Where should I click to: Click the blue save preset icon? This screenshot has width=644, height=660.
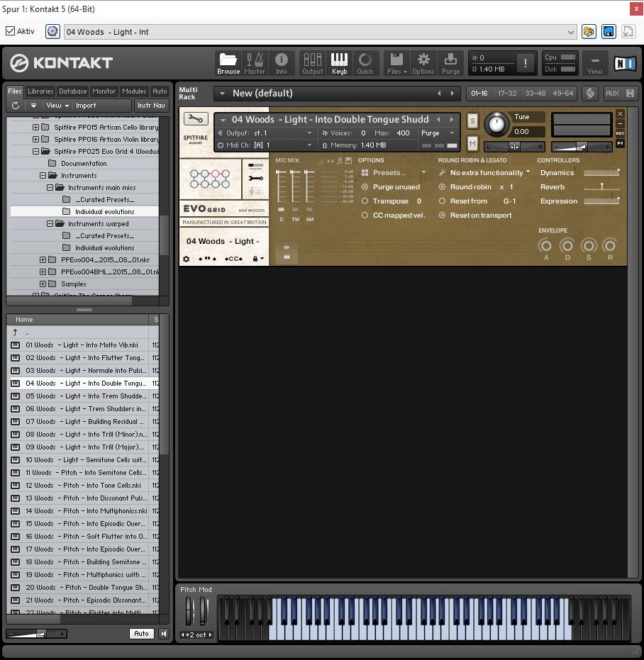609,32
